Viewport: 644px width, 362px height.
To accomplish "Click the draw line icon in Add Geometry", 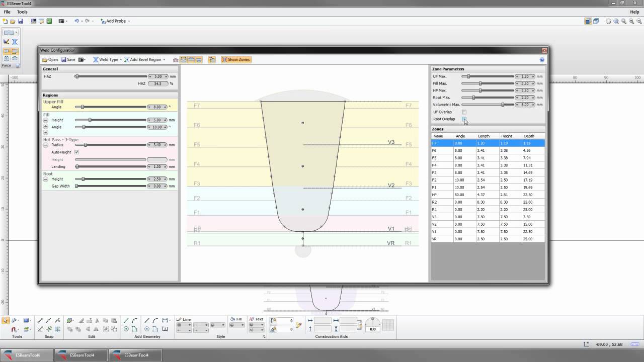I will (x=126, y=320).
